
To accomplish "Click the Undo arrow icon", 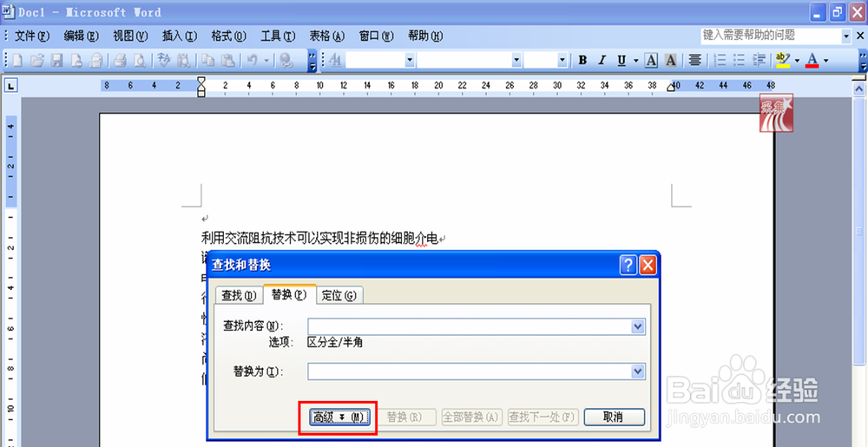I will point(253,60).
